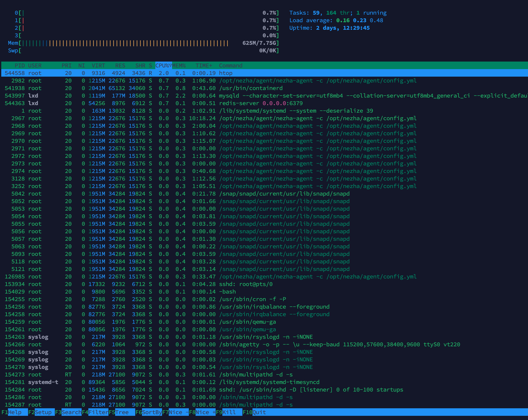The width and height of the screenshot is (528, 420).
Task: Toggle F5 Tree view
Action: pos(122,412)
